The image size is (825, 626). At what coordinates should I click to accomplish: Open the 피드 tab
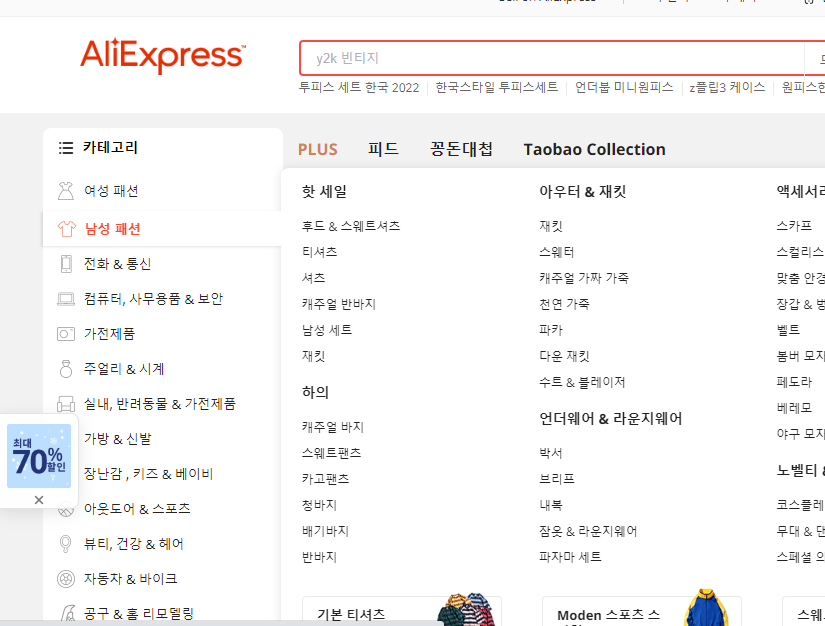[x=383, y=149]
